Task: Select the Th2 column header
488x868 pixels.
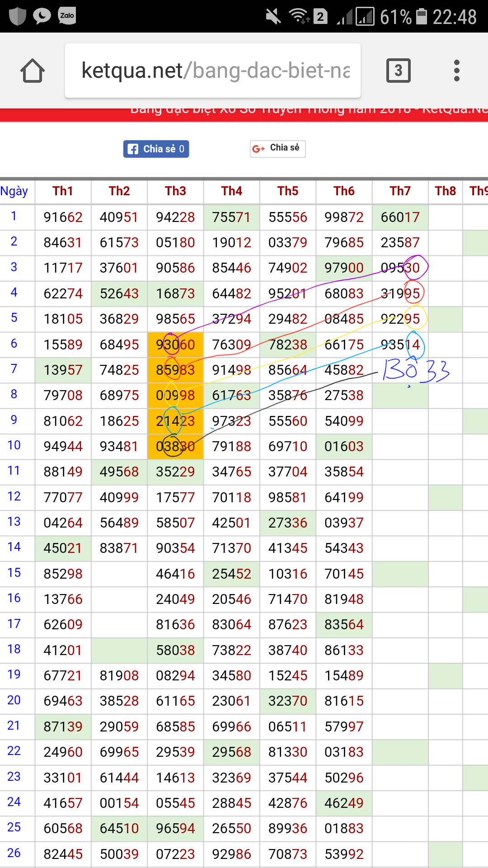Action: tap(119, 191)
